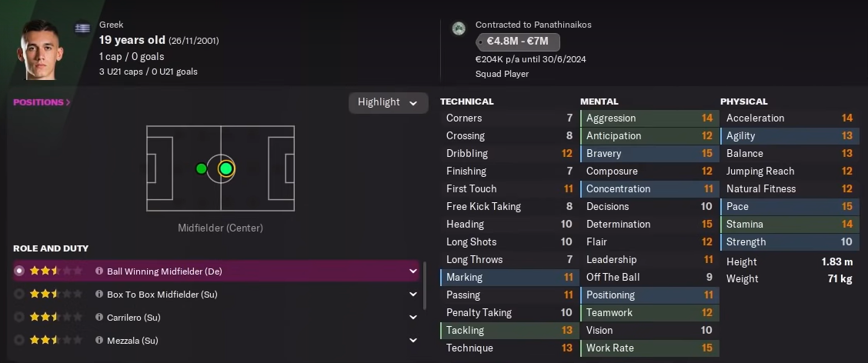Click the Panathinaikos club badge
The width and height of the screenshot is (868, 363).
459,28
